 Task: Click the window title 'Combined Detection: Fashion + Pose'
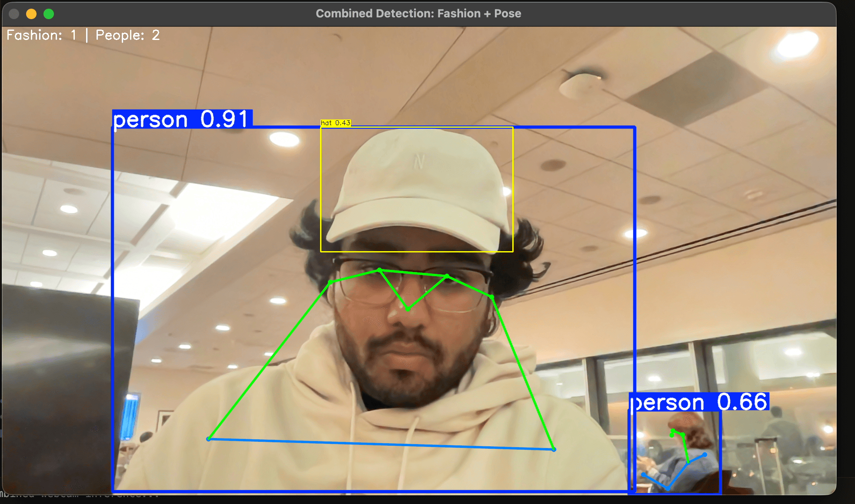(x=418, y=13)
